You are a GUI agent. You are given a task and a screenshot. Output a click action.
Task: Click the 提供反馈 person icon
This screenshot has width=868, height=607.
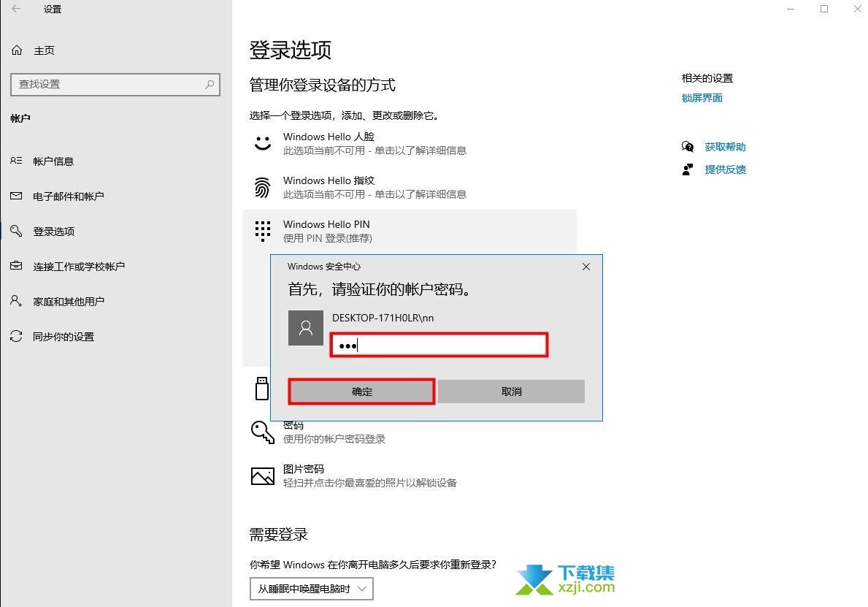(688, 169)
